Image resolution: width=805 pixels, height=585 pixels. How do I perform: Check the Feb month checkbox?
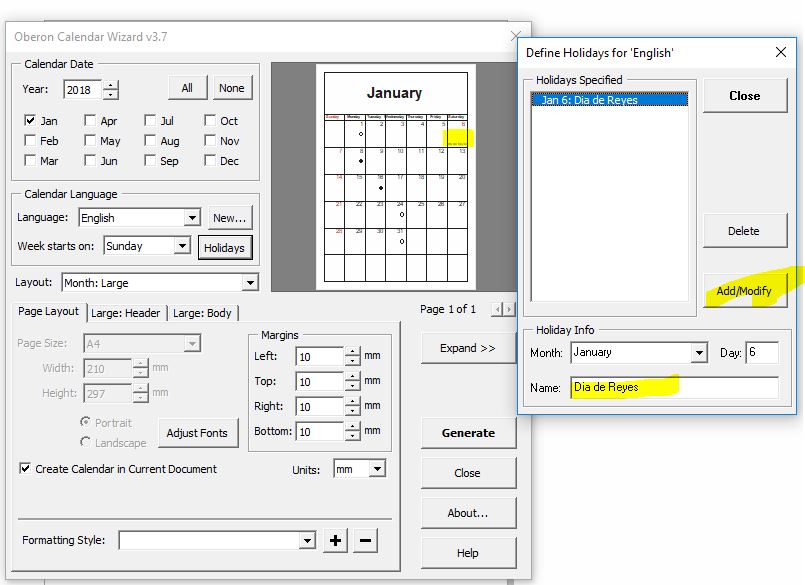[x=30, y=140]
